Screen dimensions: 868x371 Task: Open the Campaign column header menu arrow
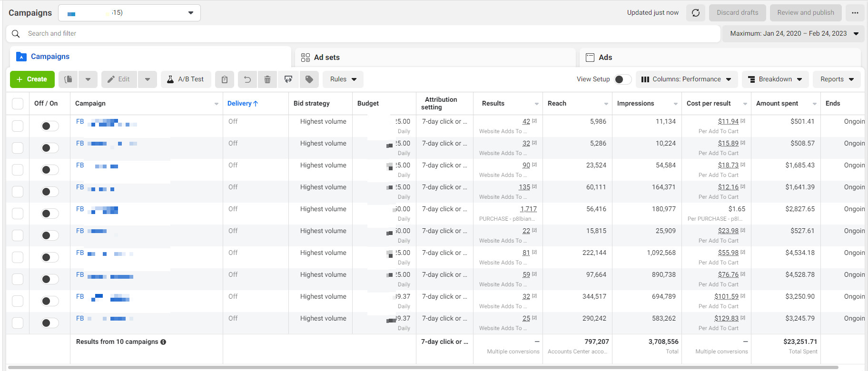(217, 104)
